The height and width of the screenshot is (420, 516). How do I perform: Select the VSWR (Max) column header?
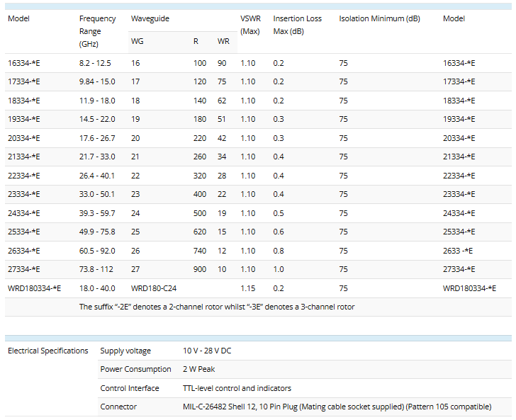[249, 25]
